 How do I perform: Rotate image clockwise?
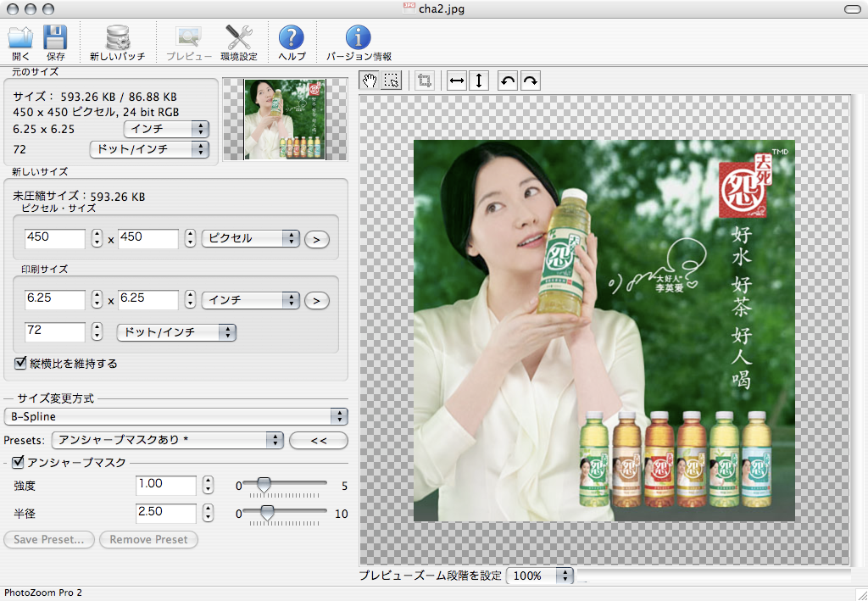coord(530,81)
